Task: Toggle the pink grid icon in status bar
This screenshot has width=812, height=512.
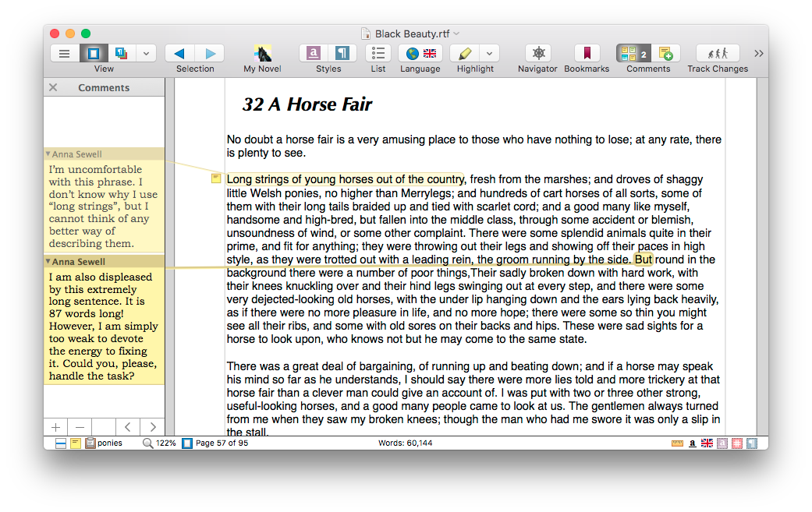Action: click(737, 443)
